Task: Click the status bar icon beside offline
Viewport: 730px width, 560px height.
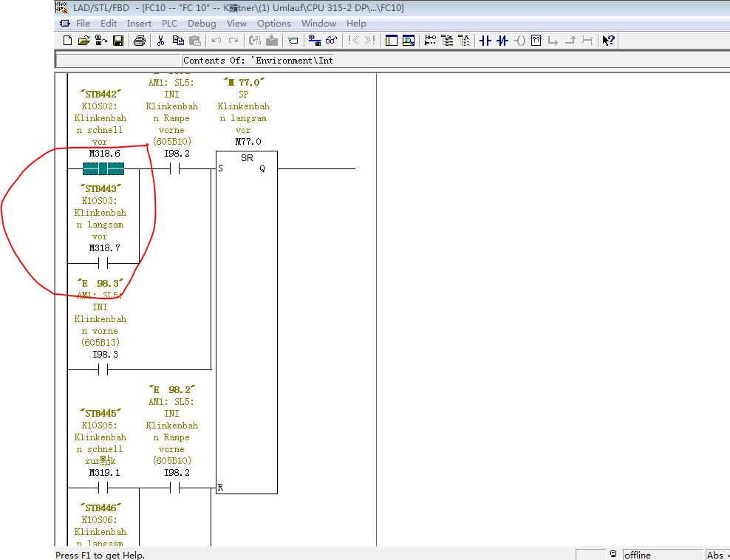Action: click(x=613, y=554)
